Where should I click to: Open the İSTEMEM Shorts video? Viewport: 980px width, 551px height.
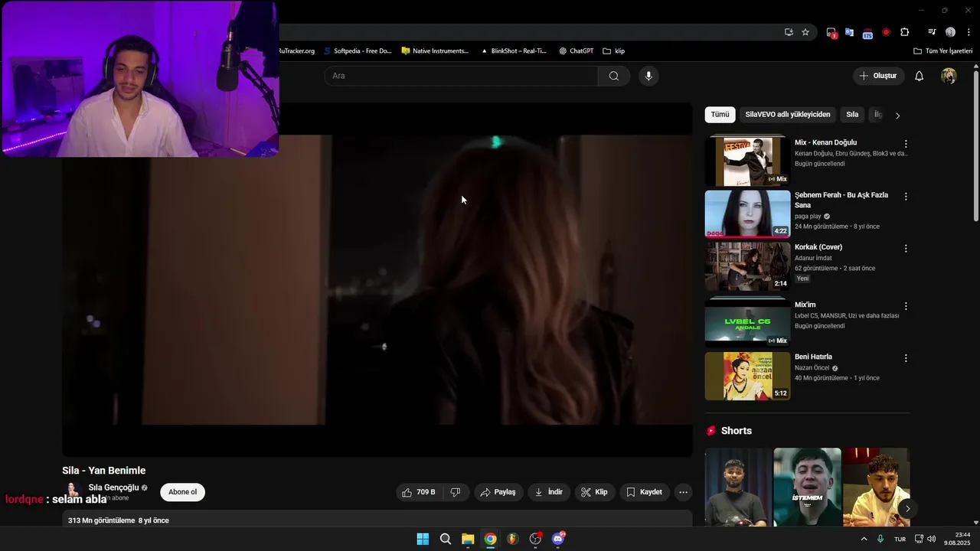pyautogui.click(x=807, y=487)
